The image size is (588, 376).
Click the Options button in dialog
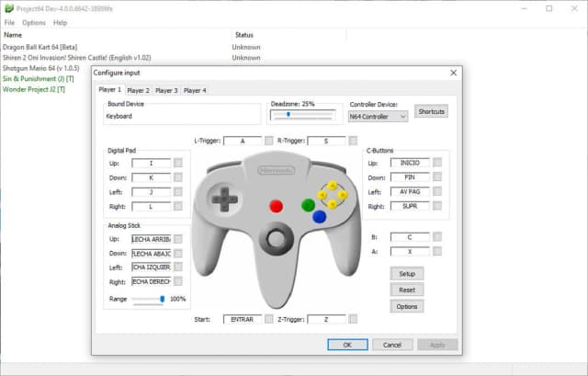tap(407, 306)
